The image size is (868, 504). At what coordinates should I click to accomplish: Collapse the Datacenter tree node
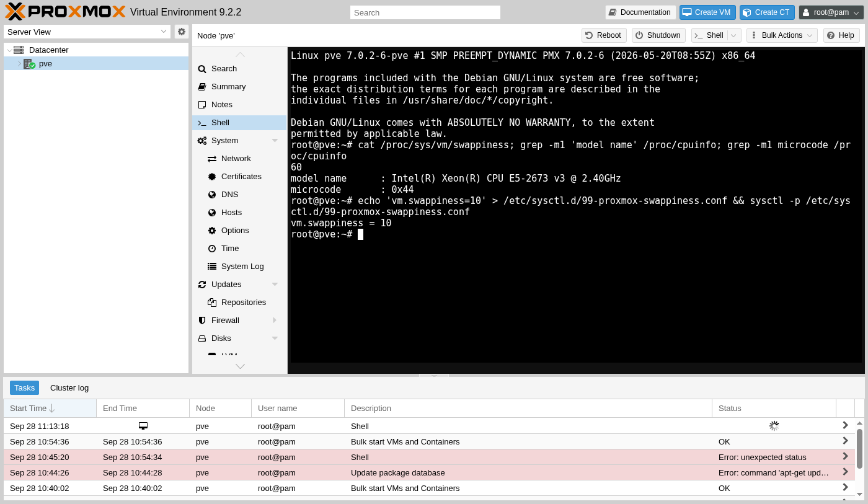(x=9, y=50)
